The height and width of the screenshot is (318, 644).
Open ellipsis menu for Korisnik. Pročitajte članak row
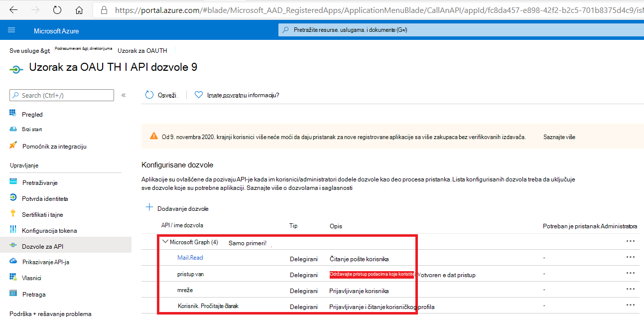[x=630, y=305]
